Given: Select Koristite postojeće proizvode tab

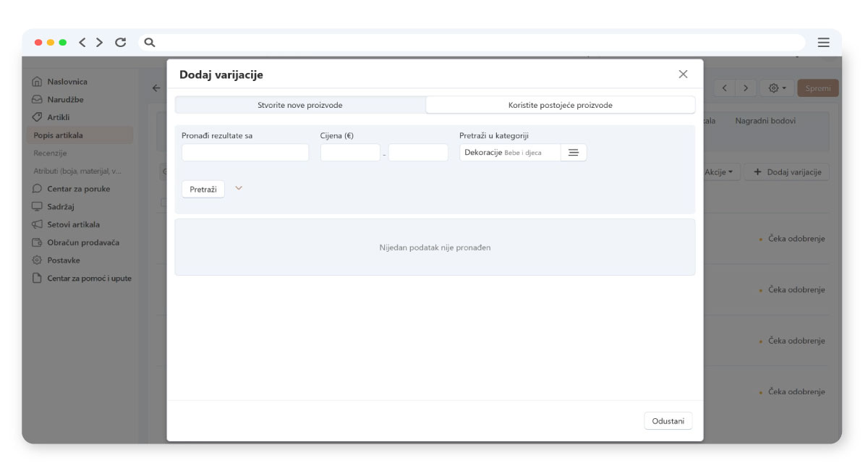Looking at the screenshot, I should (x=560, y=105).
